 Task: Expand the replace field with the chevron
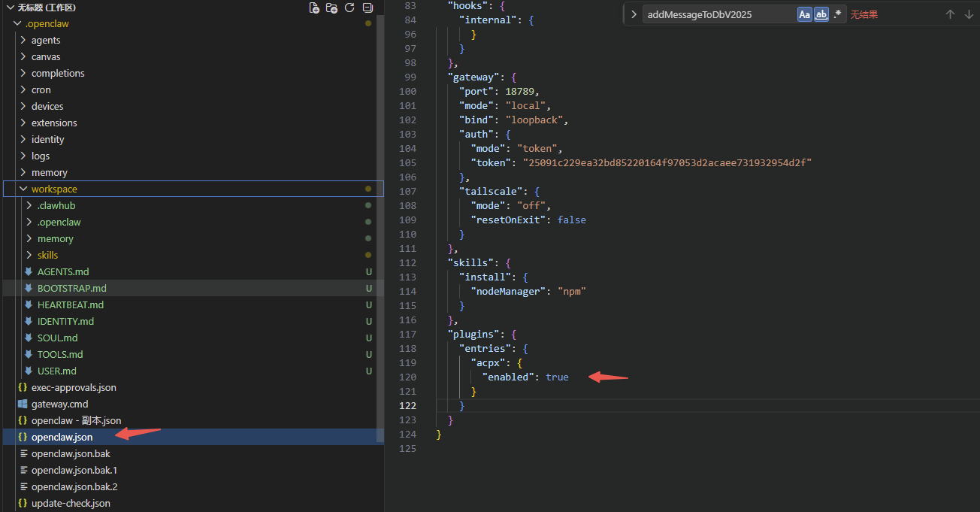634,14
